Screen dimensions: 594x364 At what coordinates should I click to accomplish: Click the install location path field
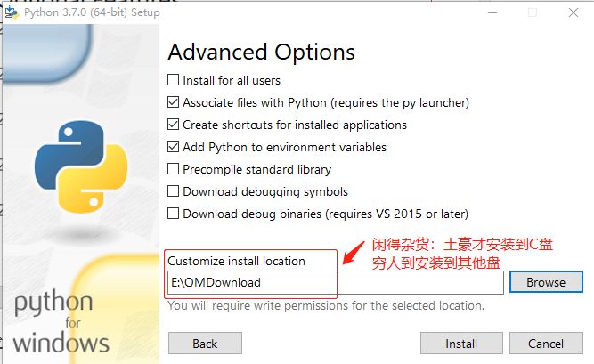(x=335, y=282)
